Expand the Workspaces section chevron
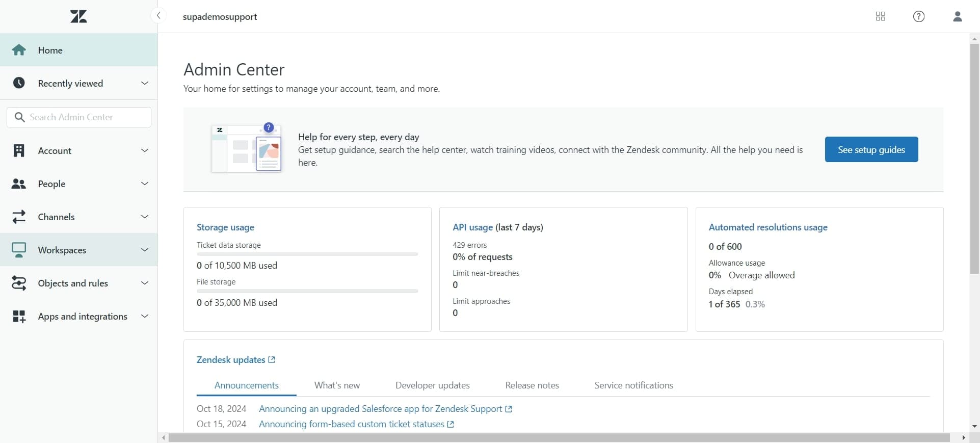This screenshot has width=980, height=443. click(x=145, y=250)
